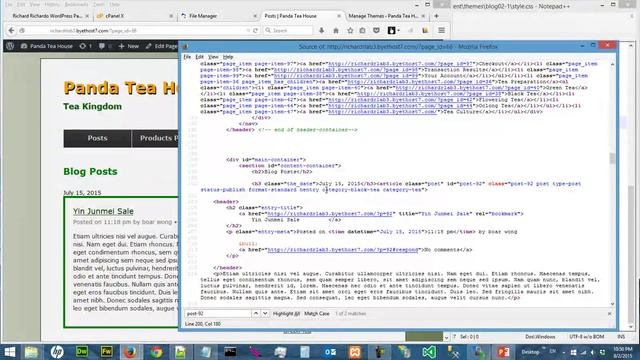Find next match down arrow
640x360 pixels.
coord(265,313)
